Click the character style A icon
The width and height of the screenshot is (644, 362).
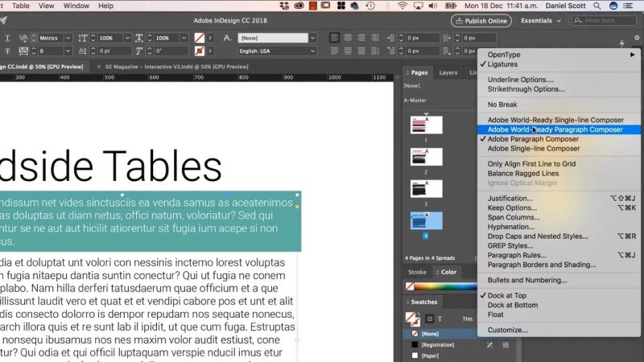[227, 38]
